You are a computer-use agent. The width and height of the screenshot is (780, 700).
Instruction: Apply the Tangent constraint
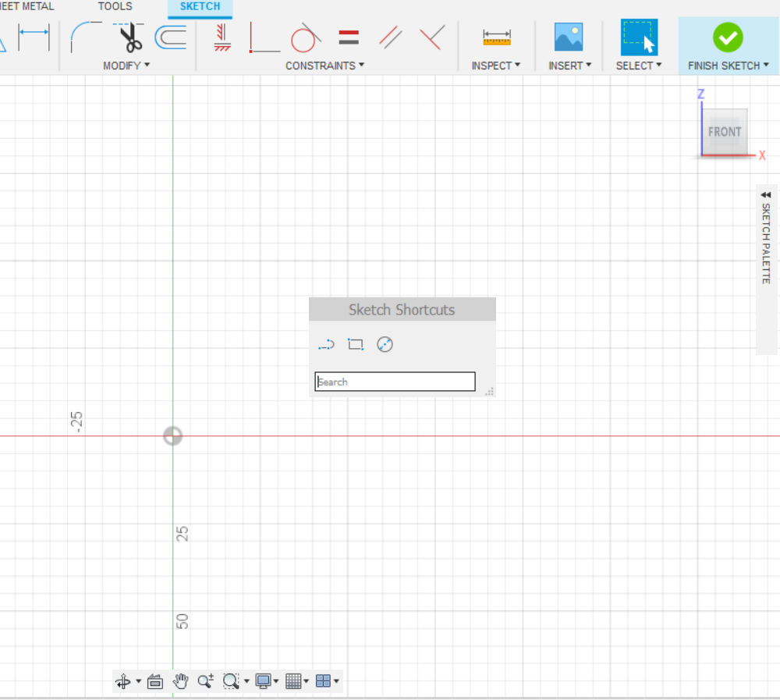(x=305, y=37)
